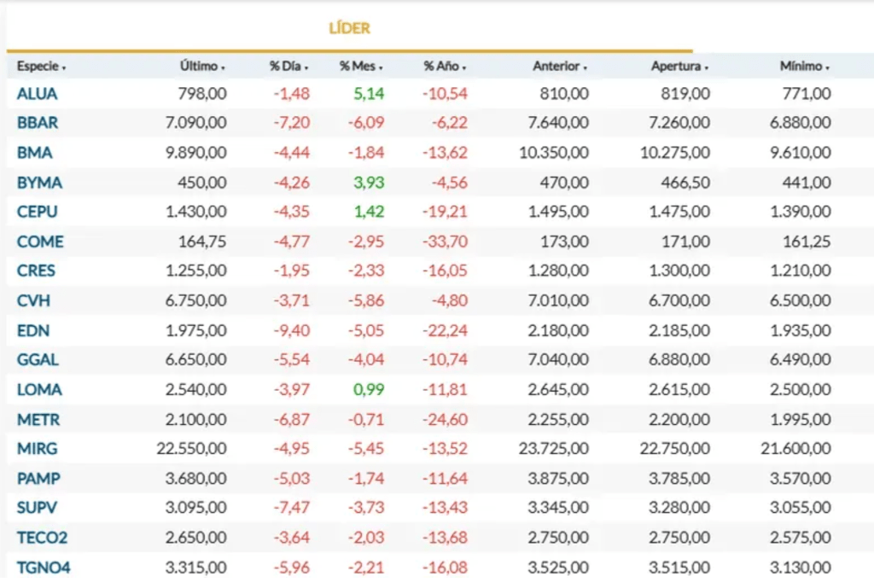Select the CEPU ticker
Screen dimensions: 874x588
[x=38, y=212]
